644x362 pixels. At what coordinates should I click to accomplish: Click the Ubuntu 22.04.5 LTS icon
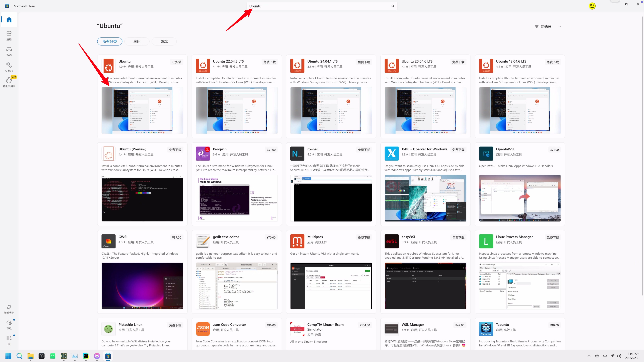coord(203,66)
